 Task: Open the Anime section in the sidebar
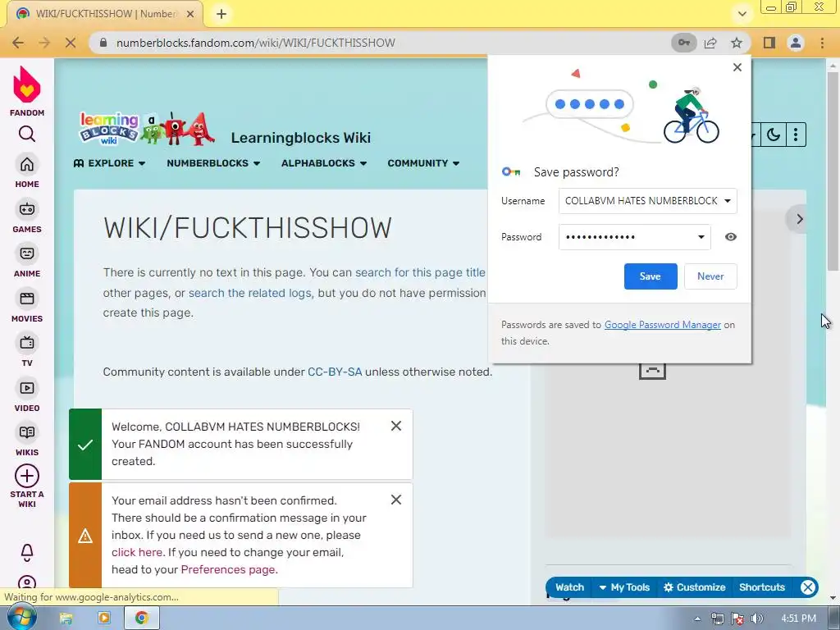(x=27, y=261)
